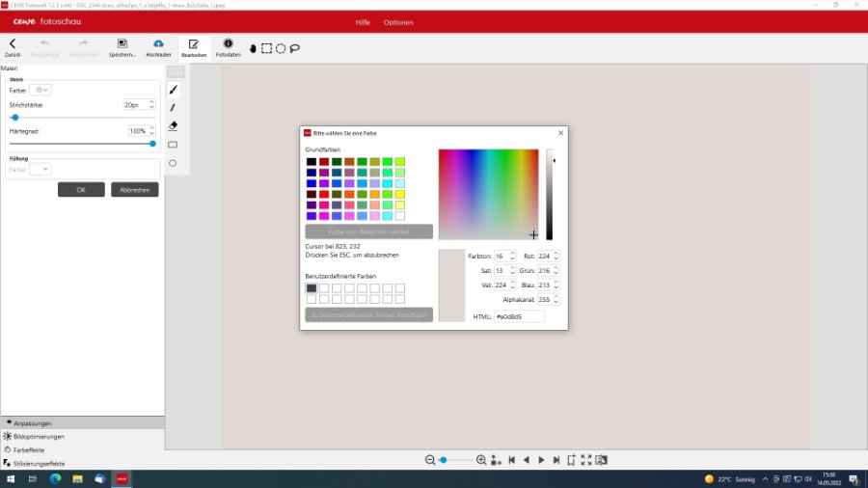Click the add bookmark icon

point(571,460)
